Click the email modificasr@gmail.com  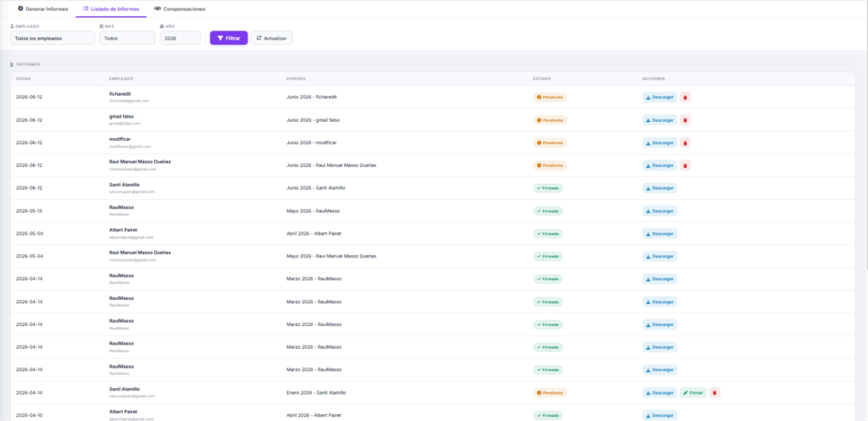(x=130, y=147)
